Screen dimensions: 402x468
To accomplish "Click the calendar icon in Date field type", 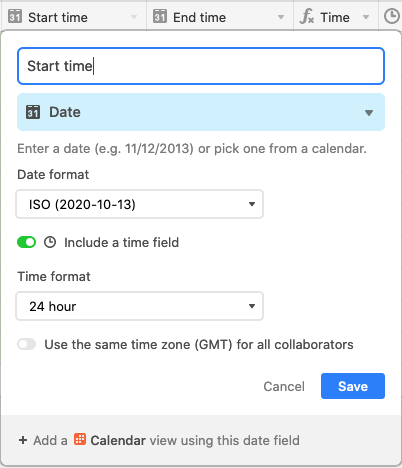I will coord(33,112).
